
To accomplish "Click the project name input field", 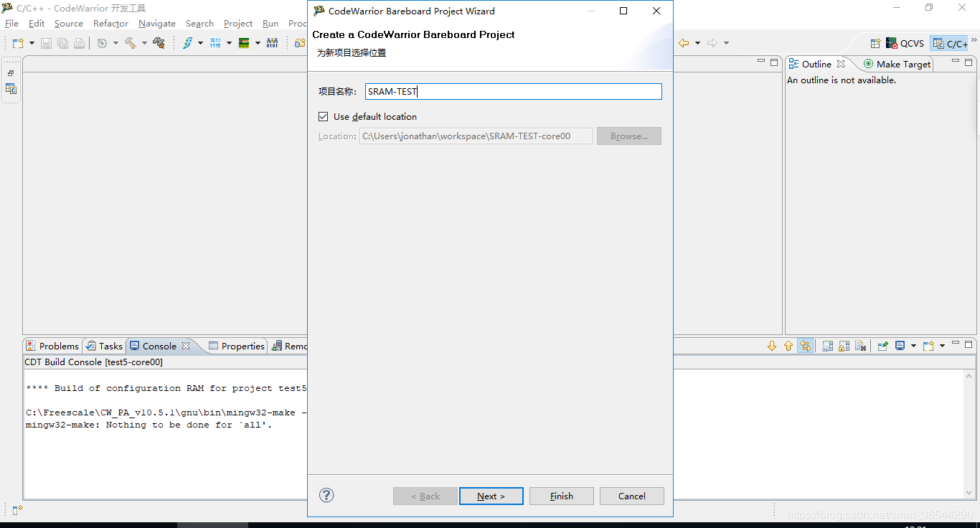I will 513,91.
